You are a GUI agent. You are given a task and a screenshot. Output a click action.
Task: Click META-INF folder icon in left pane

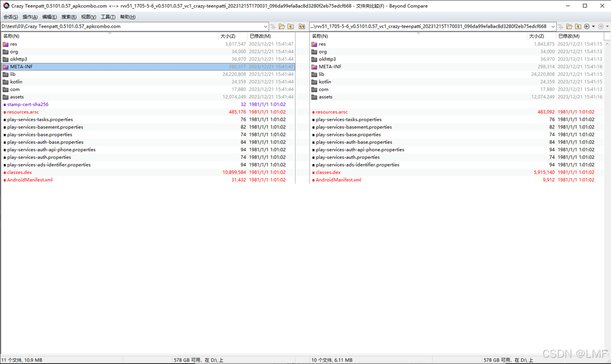coord(6,67)
